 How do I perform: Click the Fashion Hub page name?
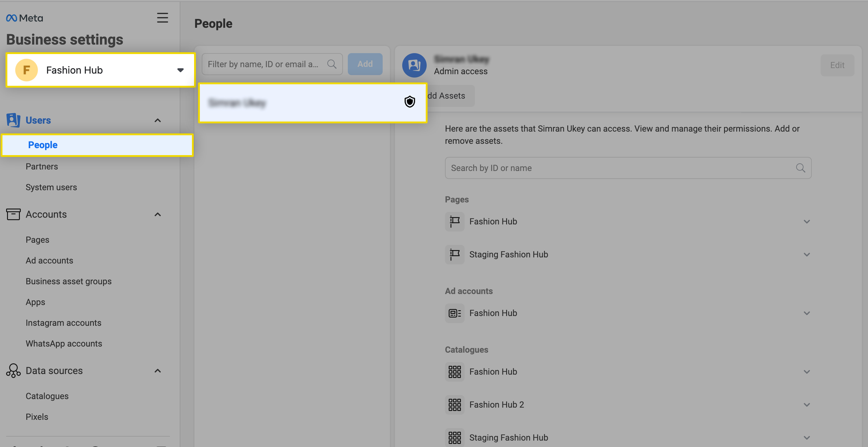click(493, 221)
